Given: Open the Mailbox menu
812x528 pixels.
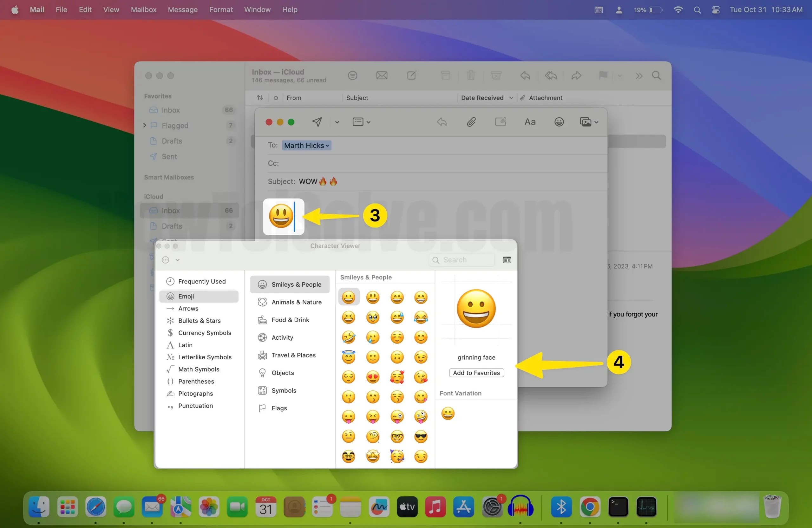Looking at the screenshot, I should [143, 10].
